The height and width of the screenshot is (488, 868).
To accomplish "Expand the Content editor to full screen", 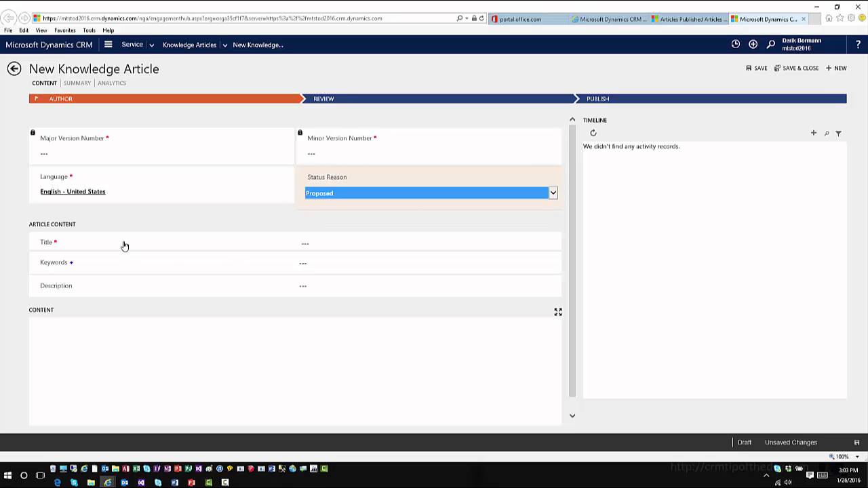I will coord(558,312).
